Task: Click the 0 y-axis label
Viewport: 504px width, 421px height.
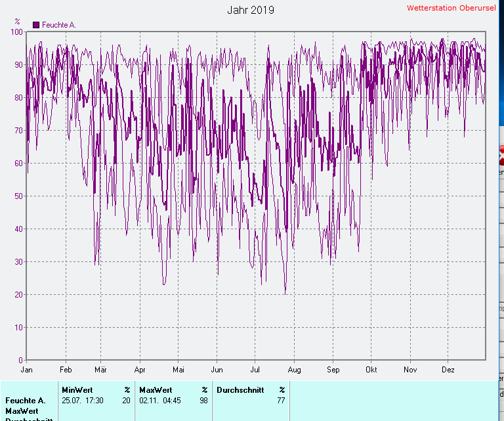Action: pos(20,360)
